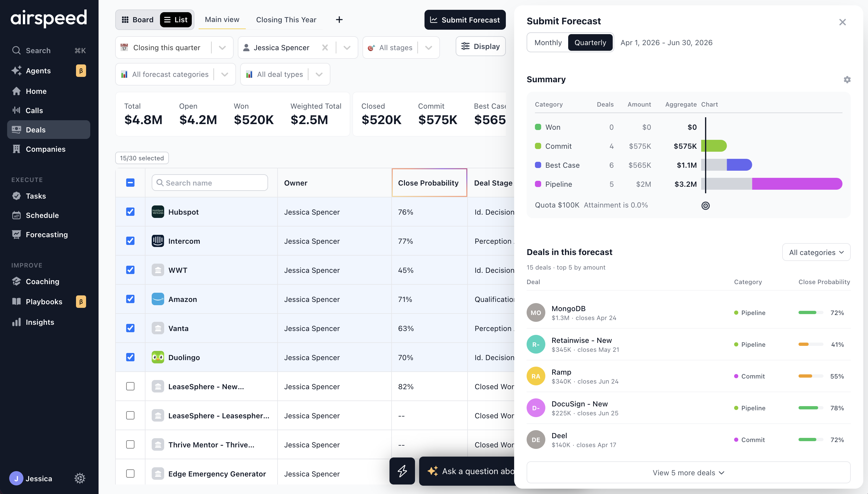Open user settings gear next to Jessica
This screenshot has height=494, width=868.
[x=80, y=478]
